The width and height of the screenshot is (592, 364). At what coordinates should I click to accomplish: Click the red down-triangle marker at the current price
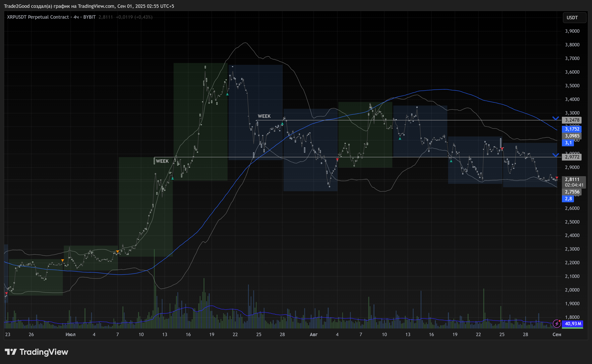click(x=557, y=178)
